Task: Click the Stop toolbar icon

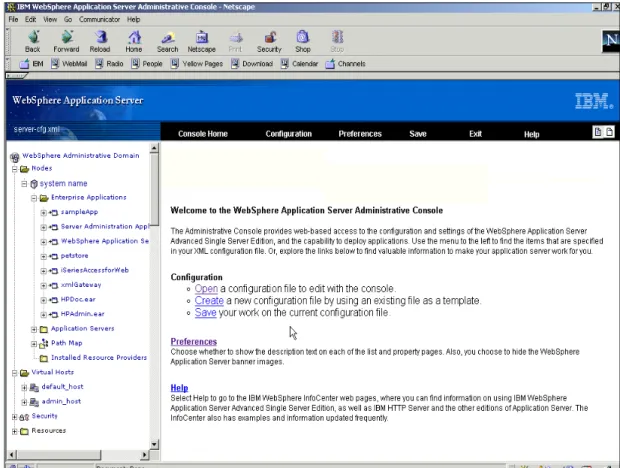Action: point(337,37)
